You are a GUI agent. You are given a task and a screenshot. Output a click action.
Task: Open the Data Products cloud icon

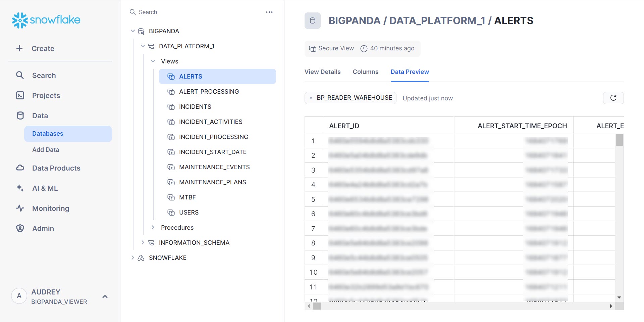(x=20, y=168)
